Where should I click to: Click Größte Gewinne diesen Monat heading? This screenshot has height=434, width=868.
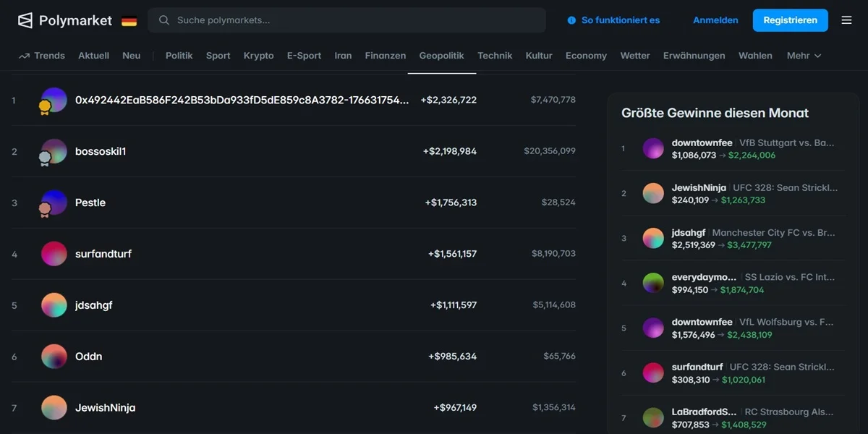(715, 113)
